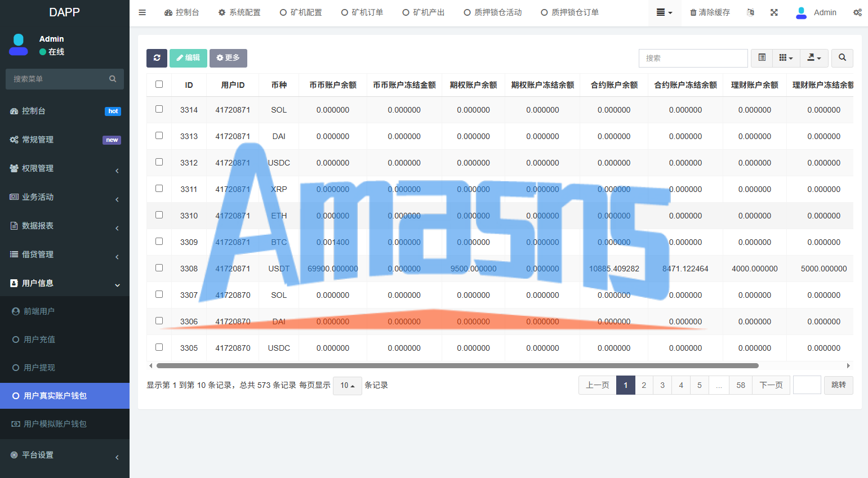
Task: Toggle the sidebar with the hamburger icon
Action: pos(143,12)
